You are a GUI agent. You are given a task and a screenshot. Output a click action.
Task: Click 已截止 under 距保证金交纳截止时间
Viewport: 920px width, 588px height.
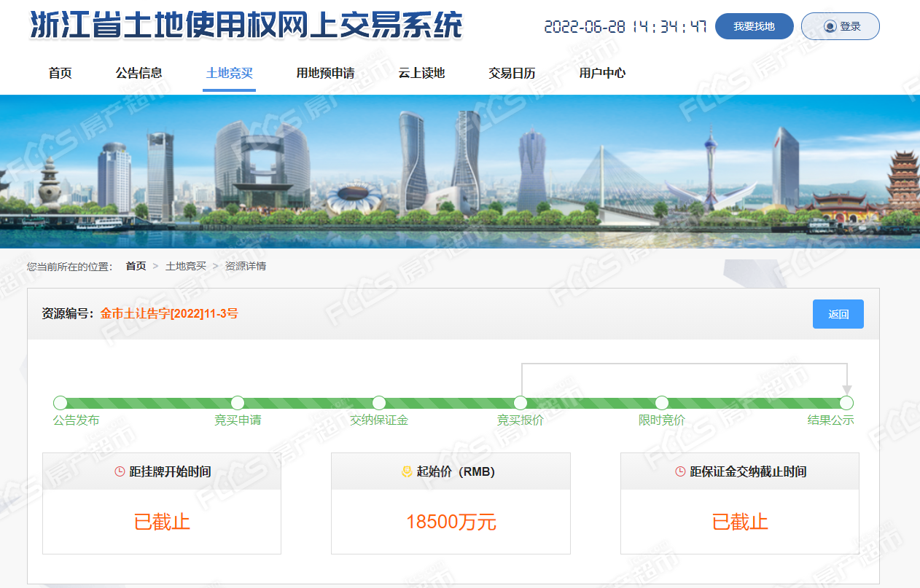click(x=740, y=522)
